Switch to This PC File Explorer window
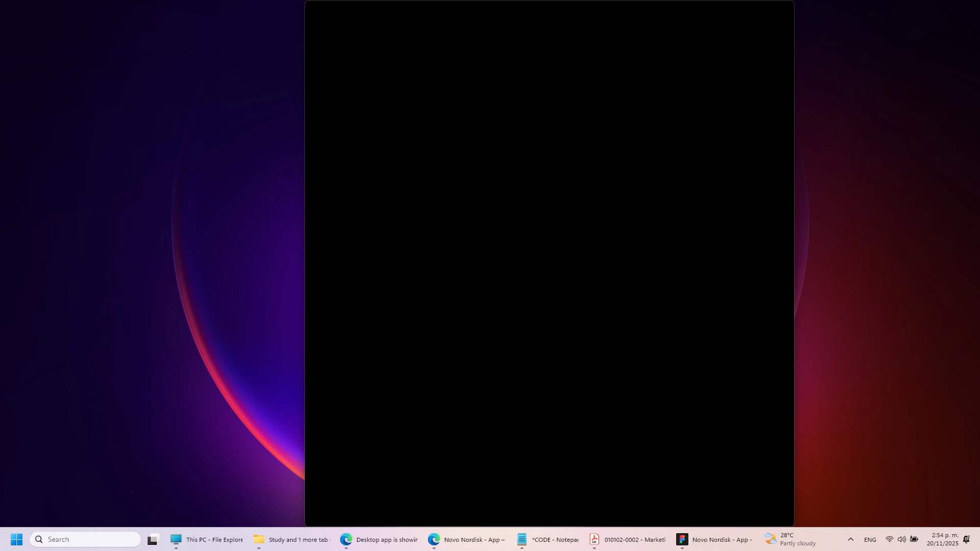The height and width of the screenshot is (551, 980). [207, 539]
